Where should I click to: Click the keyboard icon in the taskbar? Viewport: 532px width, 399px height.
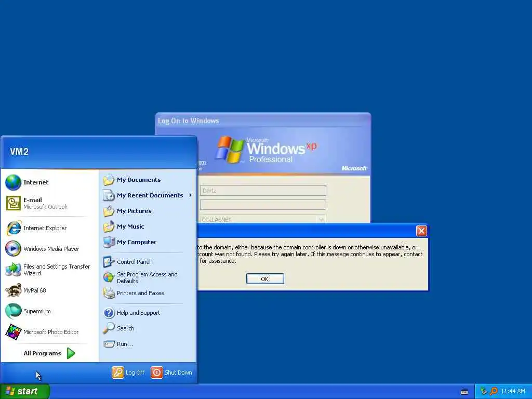pos(464,392)
